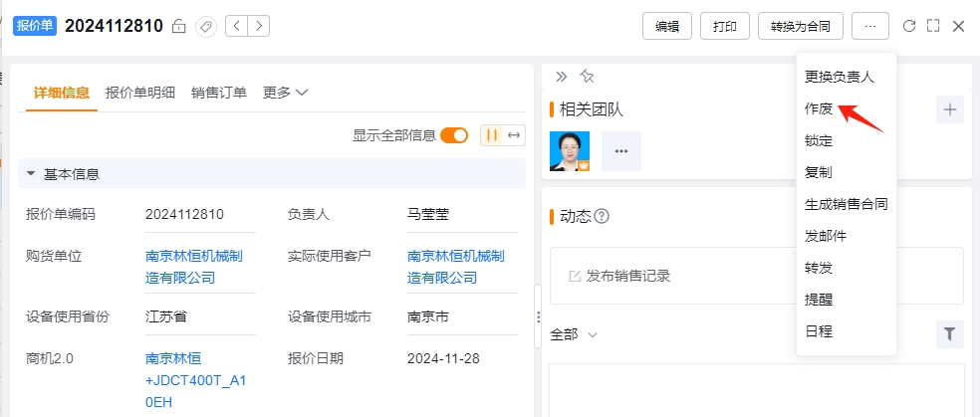
Task: Open the tag icon next to quote number
Action: point(205,26)
